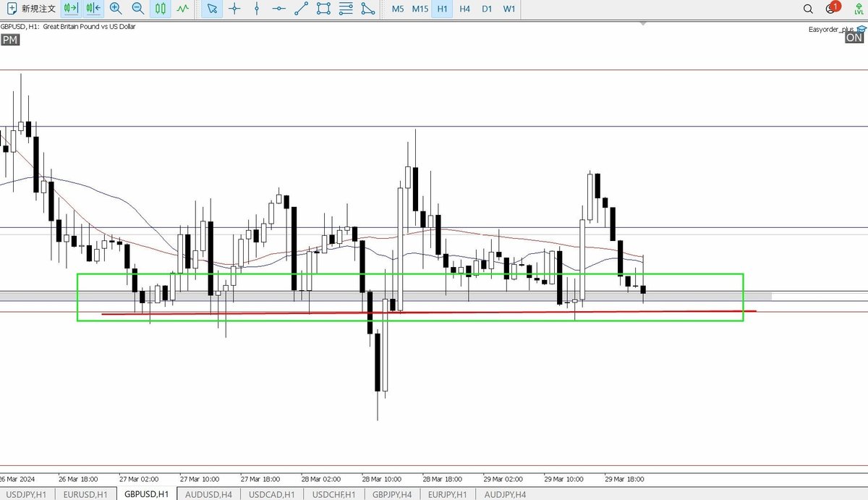Open the AUDJPY,H4 chart tab

tap(506, 494)
